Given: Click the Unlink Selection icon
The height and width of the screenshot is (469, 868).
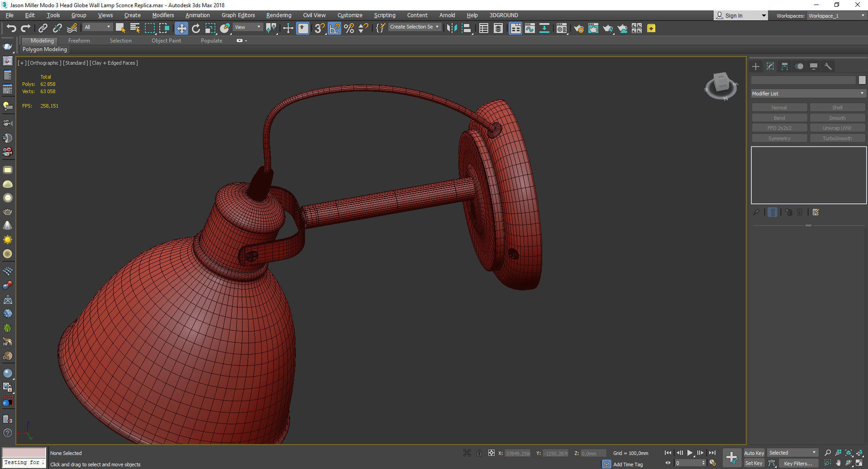Looking at the screenshot, I should pos(57,28).
